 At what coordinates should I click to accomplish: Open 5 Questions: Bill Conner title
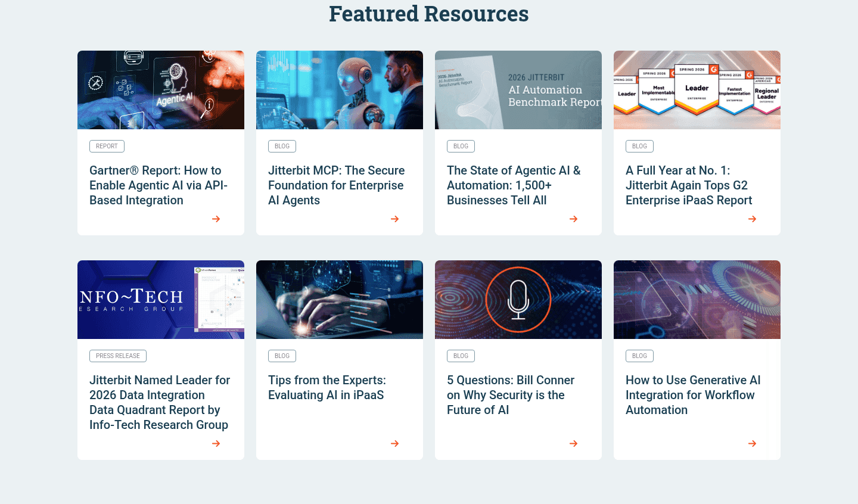511,395
